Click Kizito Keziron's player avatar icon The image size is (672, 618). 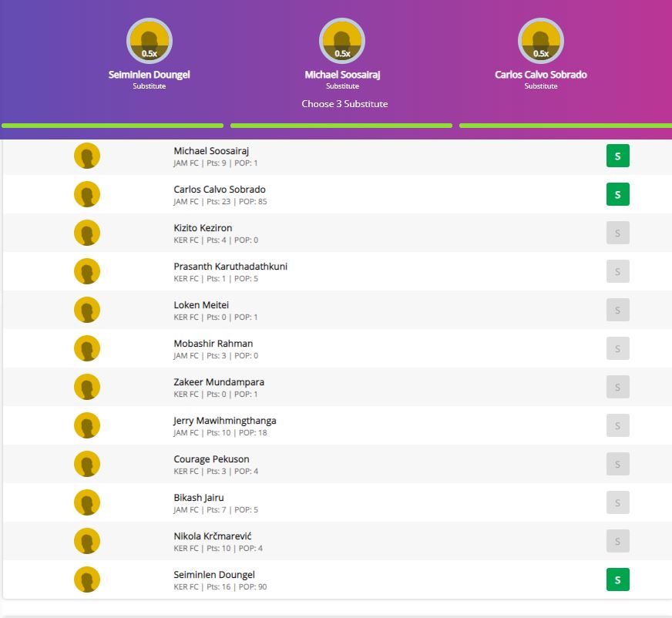pyautogui.click(x=87, y=233)
